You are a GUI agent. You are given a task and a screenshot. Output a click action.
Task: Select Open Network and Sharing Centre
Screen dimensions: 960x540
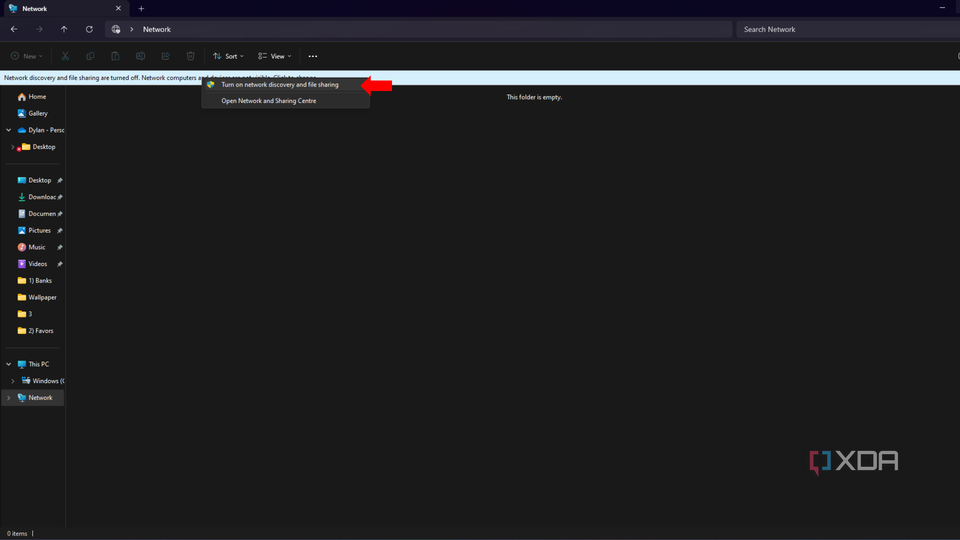coord(286,100)
